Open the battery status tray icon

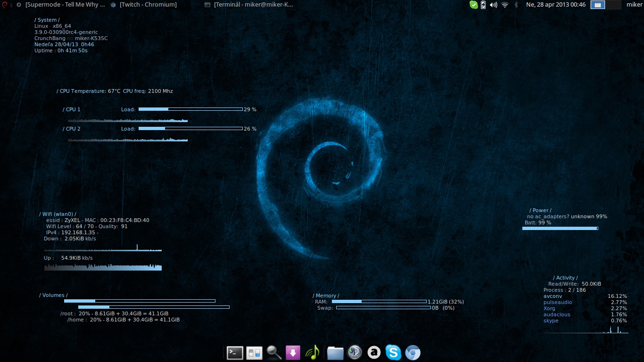point(483,5)
